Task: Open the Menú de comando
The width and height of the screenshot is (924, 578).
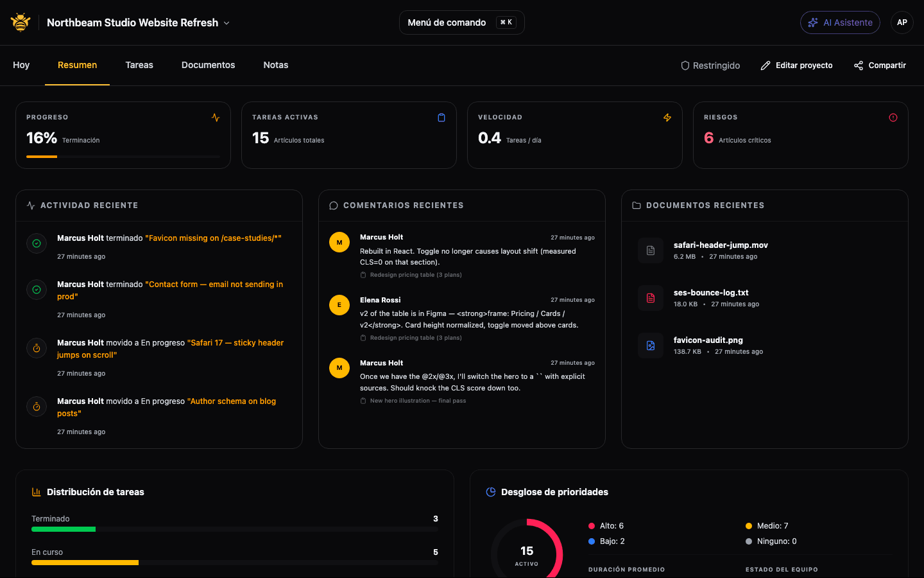Action: click(461, 22)
